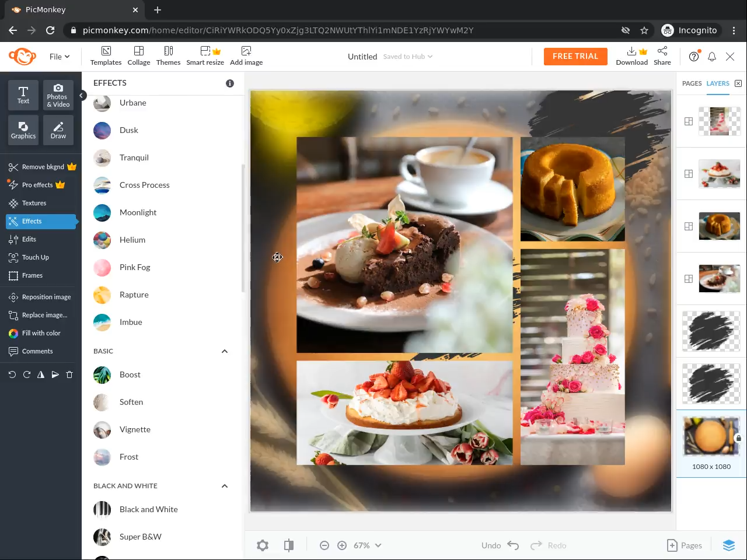Select the Effects sidebar item
This screenshot has height=560, width=747.
coord(41,221)
